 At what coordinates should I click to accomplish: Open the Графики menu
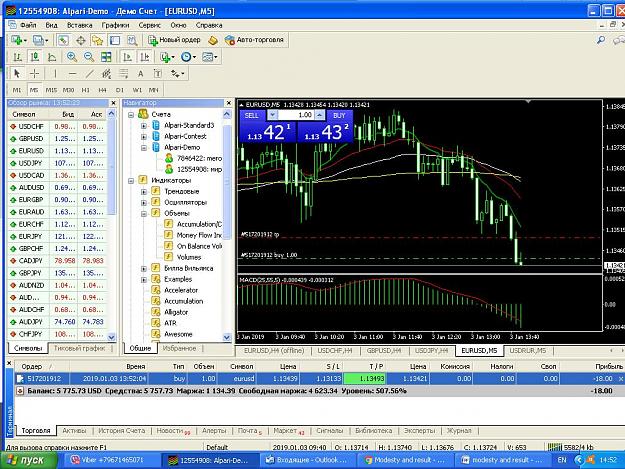[115, 25]
